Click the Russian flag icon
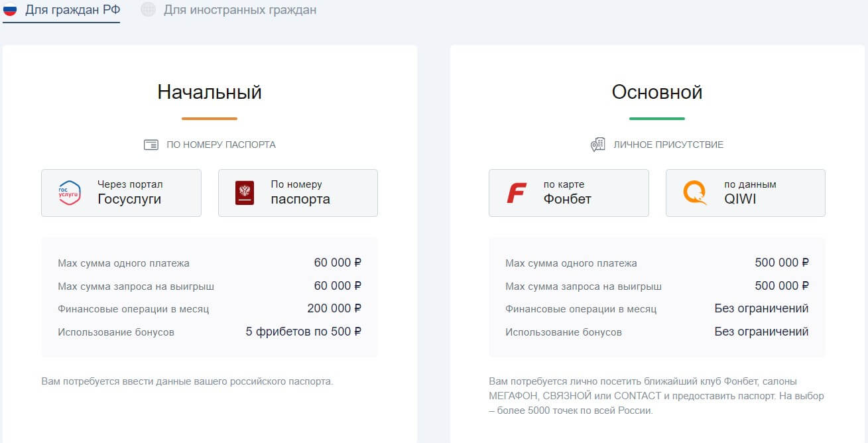The width and height of the screenshot is (868, 443). pos(10,10)
